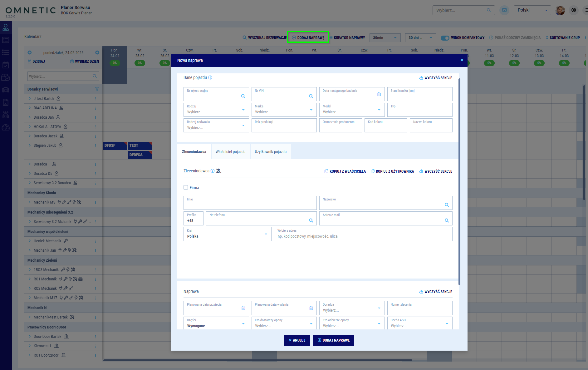Open calendar for Planowana data przyjęcia
The image size is (588, 370).
pyautogui.click(x=243, y=308)
